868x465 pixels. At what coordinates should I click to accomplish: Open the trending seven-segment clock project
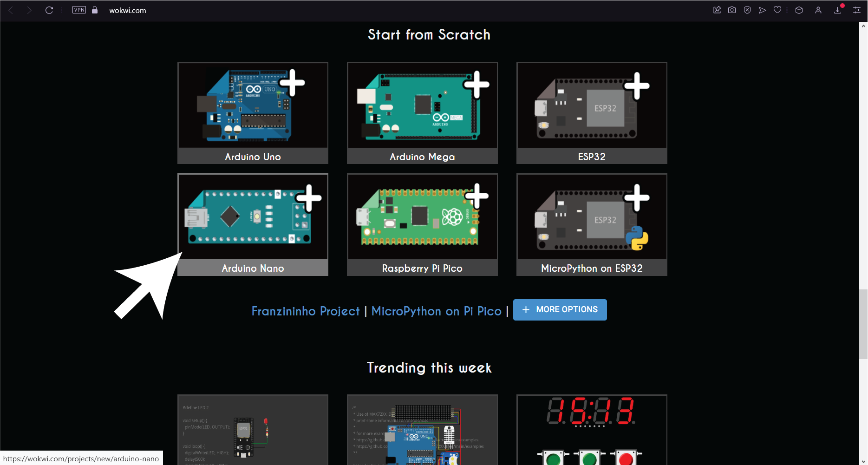pyautogui.click(x=592, y=430)
